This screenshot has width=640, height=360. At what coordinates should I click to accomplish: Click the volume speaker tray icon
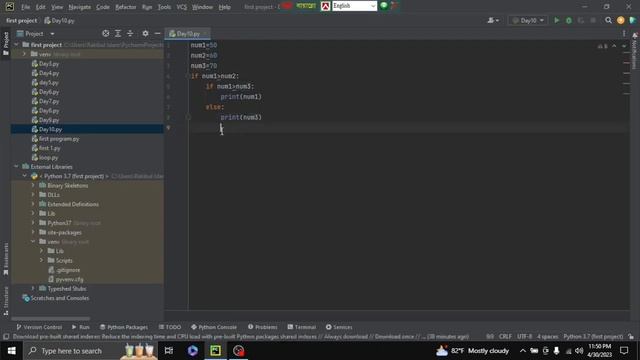tap(579, 351)
